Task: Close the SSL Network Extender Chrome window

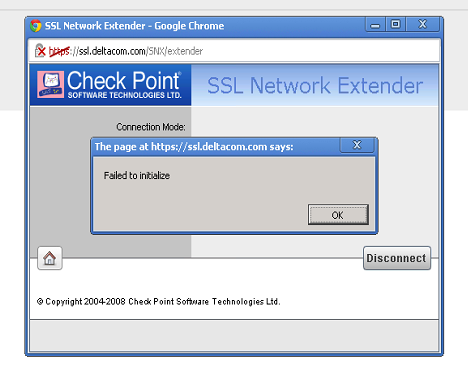Action: point(423,24)
